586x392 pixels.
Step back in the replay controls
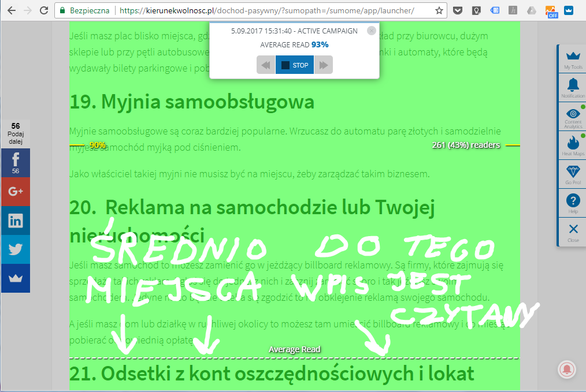click(x=265, y=65)
